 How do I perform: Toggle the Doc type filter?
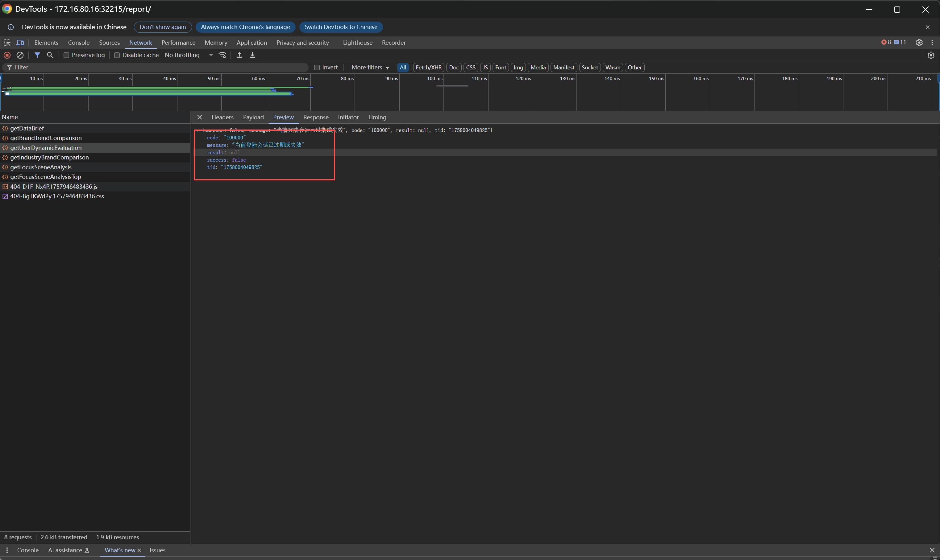(x=454, y=68)
